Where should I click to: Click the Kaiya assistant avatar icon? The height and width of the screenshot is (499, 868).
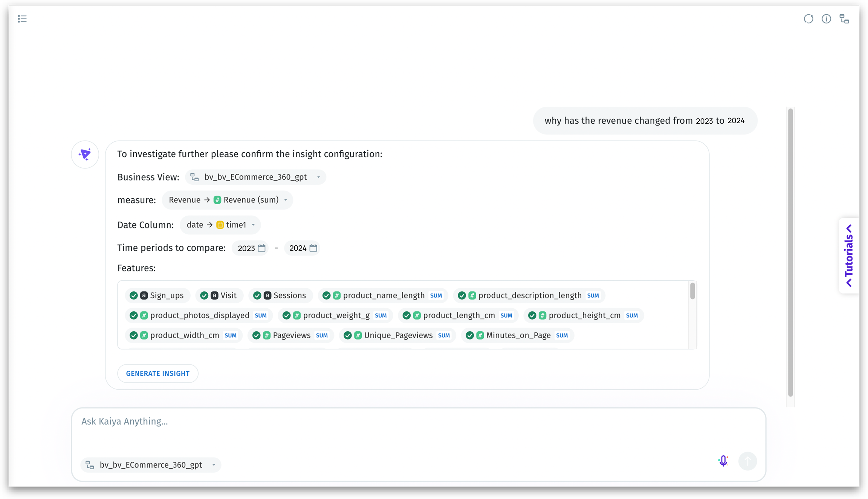point(85,154)
